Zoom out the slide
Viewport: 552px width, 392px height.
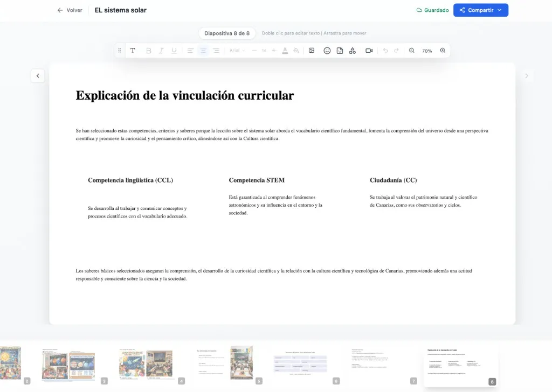[411, 51]
